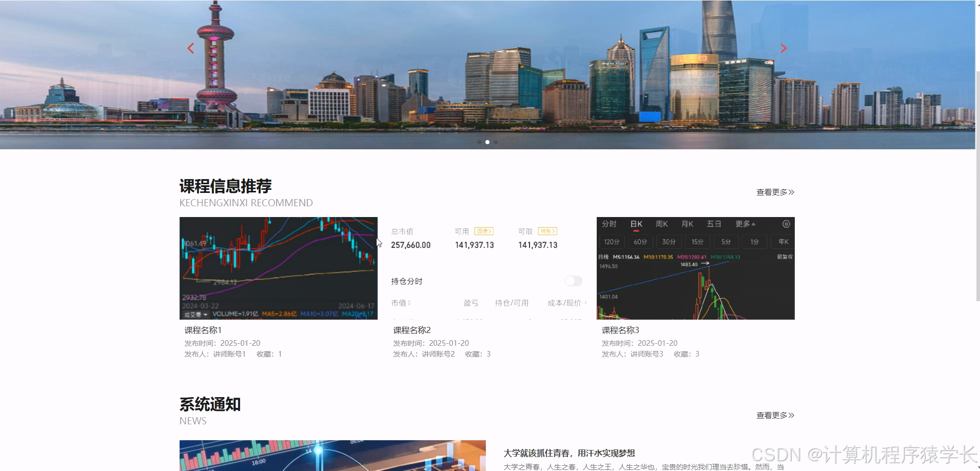
Task: Open the news article 大学就该抓住青春，用汗水实现梦想
Action: point(569,453)
